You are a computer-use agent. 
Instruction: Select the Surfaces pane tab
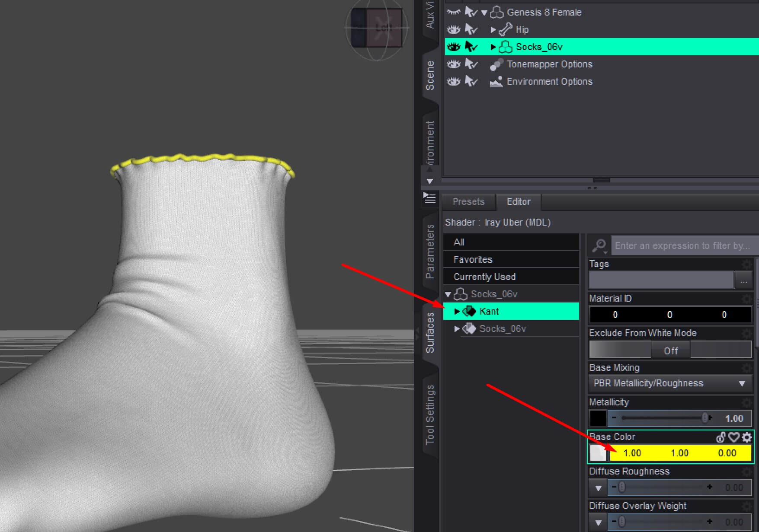click(430, 332)
